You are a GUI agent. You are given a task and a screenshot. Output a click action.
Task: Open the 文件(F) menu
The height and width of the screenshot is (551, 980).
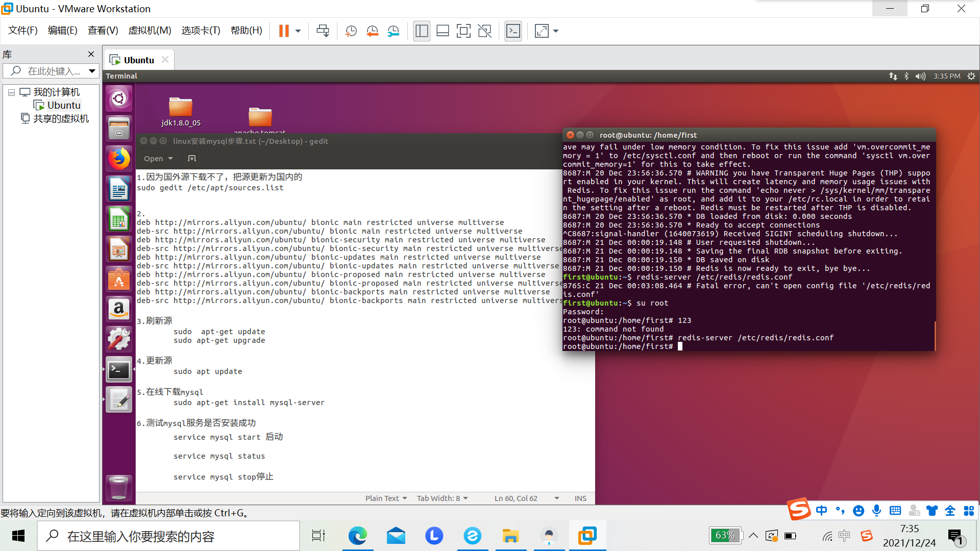pos(23,31)
